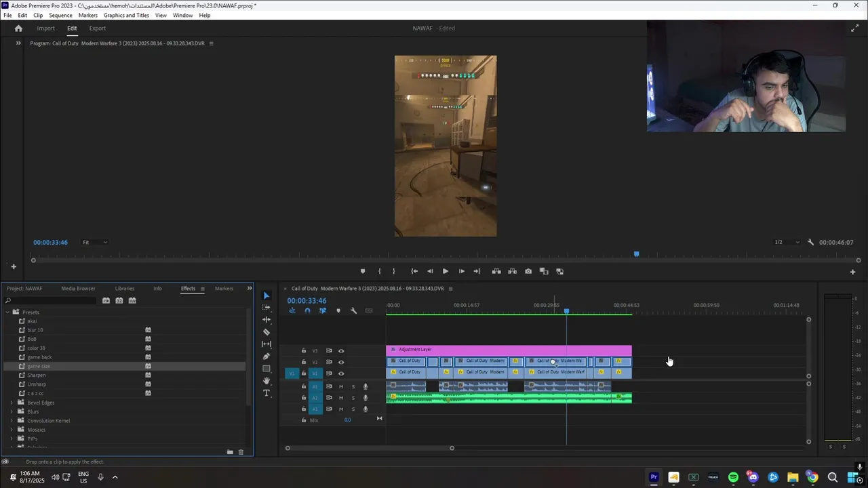Select the Pen tool
The height and width of the screenshot is (488, 868).
tap(267, 357)
